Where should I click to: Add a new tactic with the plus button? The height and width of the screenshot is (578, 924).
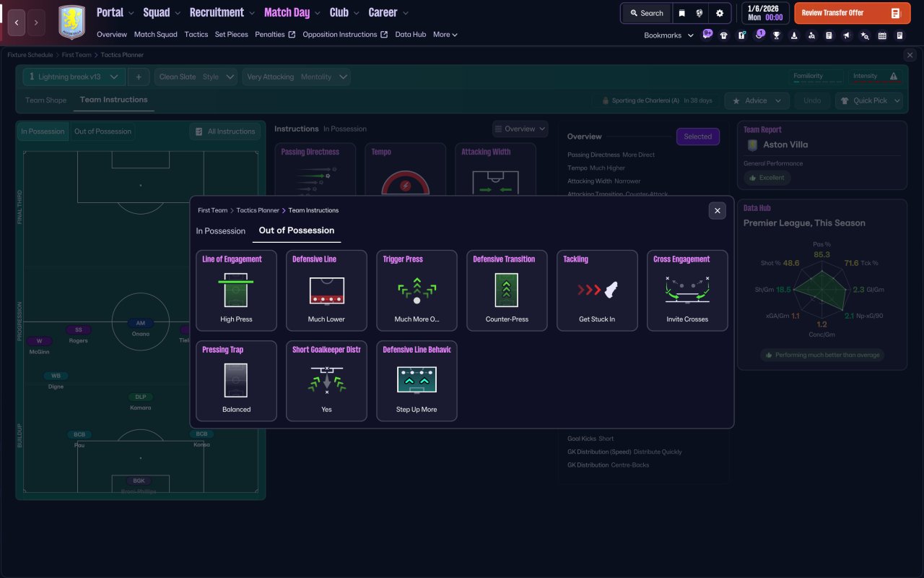pyautogui.click(x=139, y=77)
